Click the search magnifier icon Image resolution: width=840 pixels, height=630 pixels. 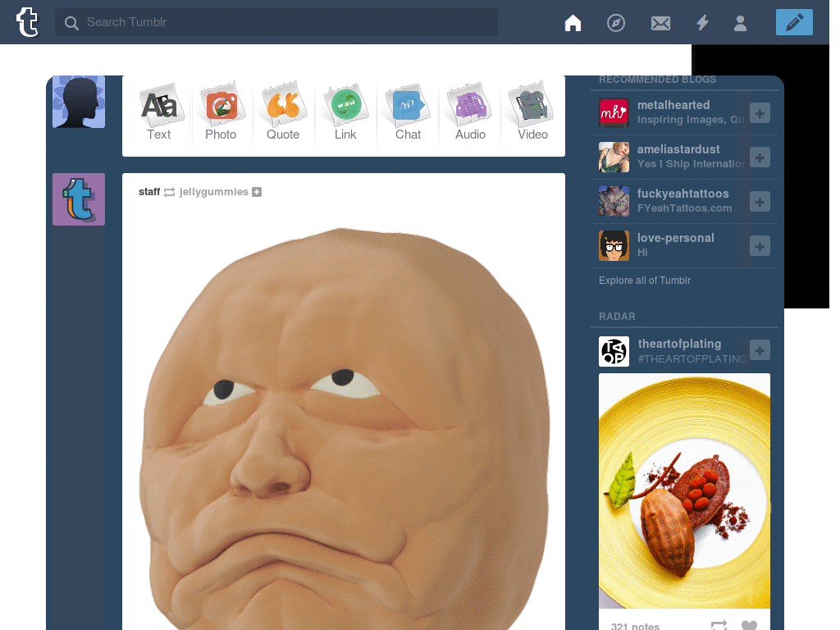(x=71, y=23)
